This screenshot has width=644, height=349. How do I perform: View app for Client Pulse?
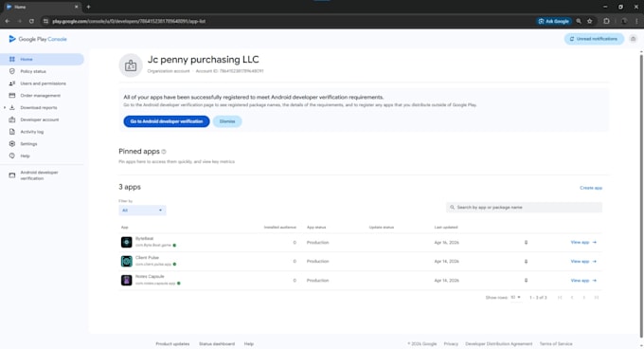583,262
